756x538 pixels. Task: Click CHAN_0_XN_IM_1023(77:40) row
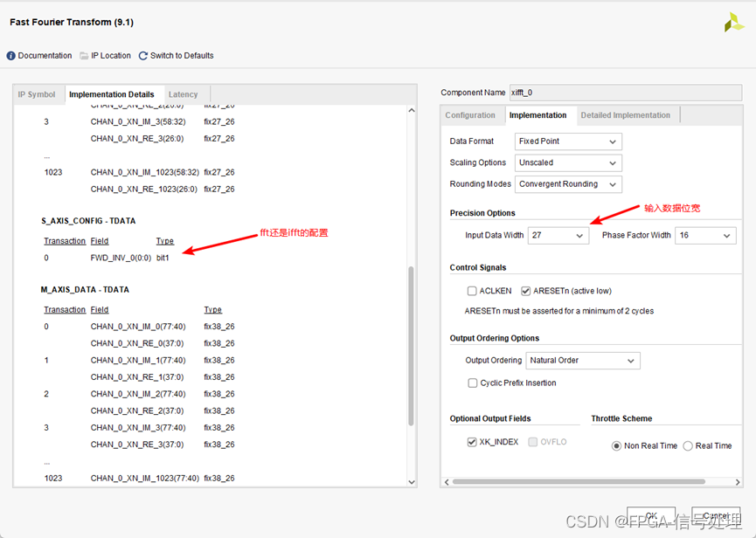(x=144, y=479)
